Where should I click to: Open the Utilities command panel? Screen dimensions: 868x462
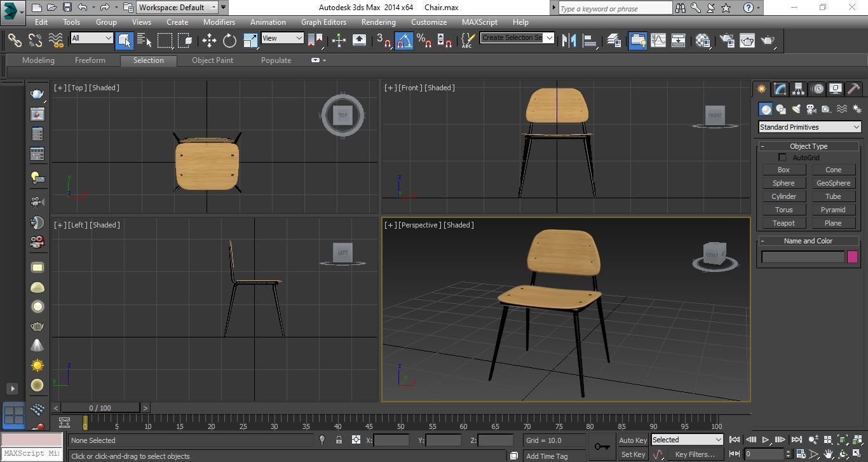pyautogui.click(x=853, y=89)
